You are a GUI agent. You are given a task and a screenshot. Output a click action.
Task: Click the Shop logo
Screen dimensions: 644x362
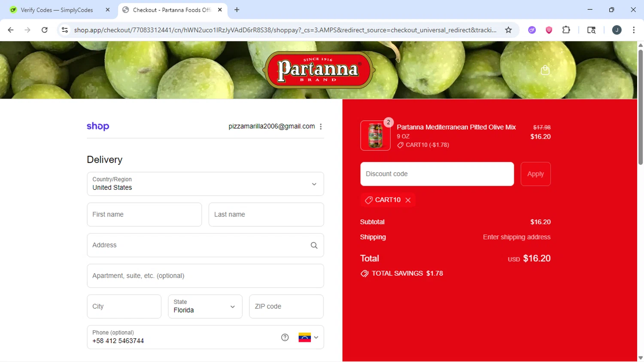(98, 126)
